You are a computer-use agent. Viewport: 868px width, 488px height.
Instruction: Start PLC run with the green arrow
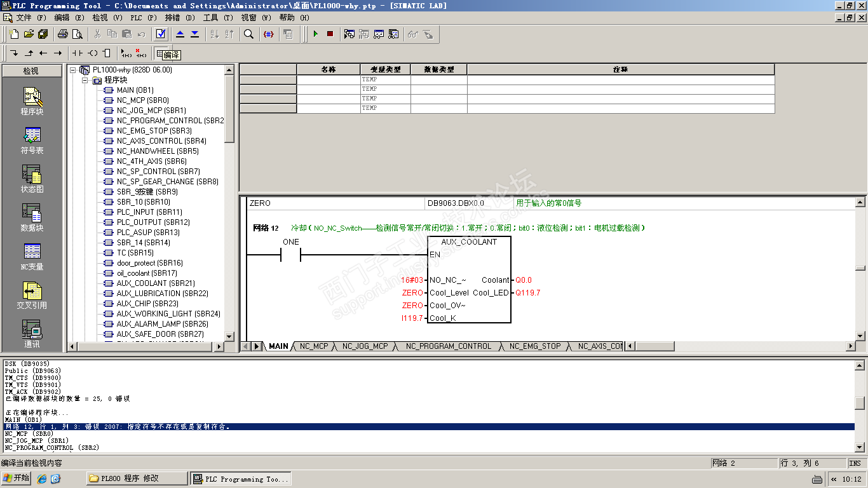(x=315, y=34)
